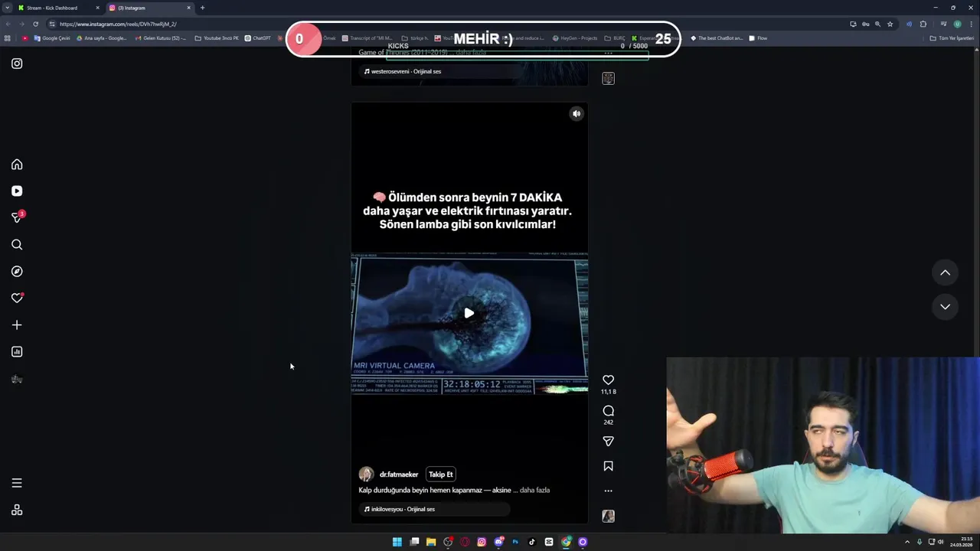Open comments on the dr.fatmaeker reel
This screenshot has height=551, width=980.
pos(608,411)
